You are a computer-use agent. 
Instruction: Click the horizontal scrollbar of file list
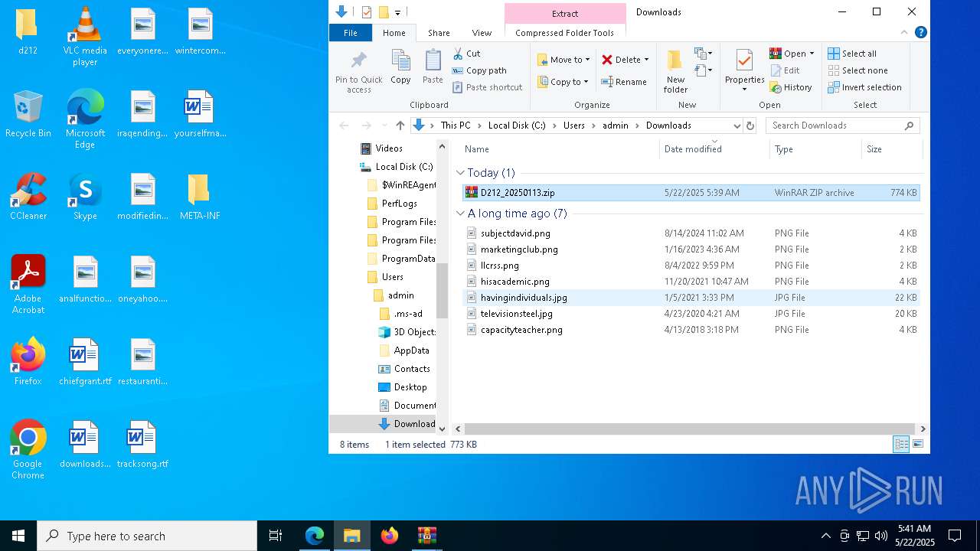(x=689, y=429)
